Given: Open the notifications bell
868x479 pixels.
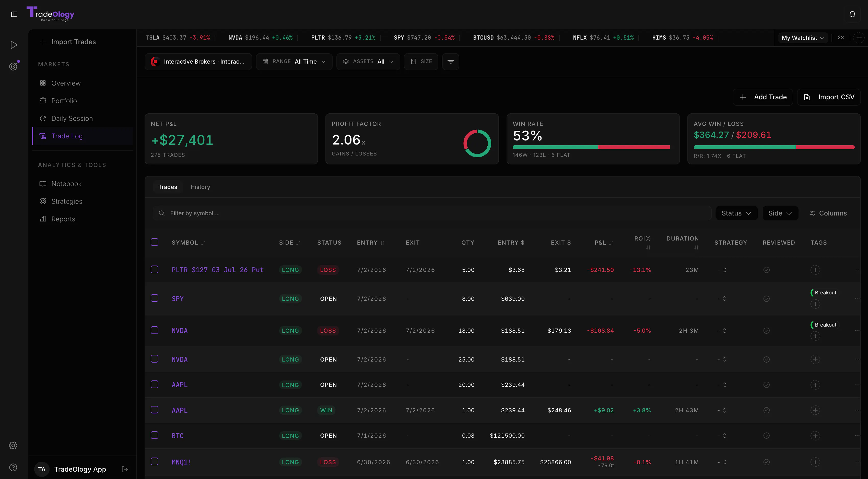Looking at the screenshot, I should [852, 14].
